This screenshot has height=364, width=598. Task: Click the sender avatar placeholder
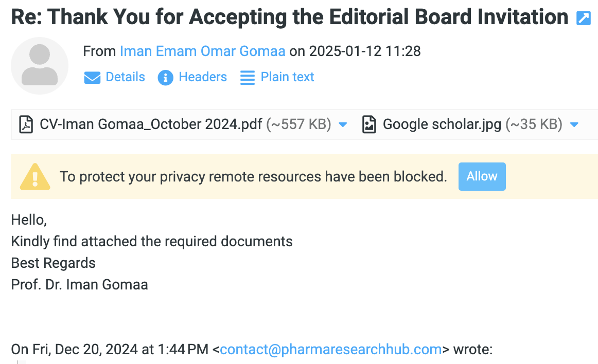click(x=40, y=65)
